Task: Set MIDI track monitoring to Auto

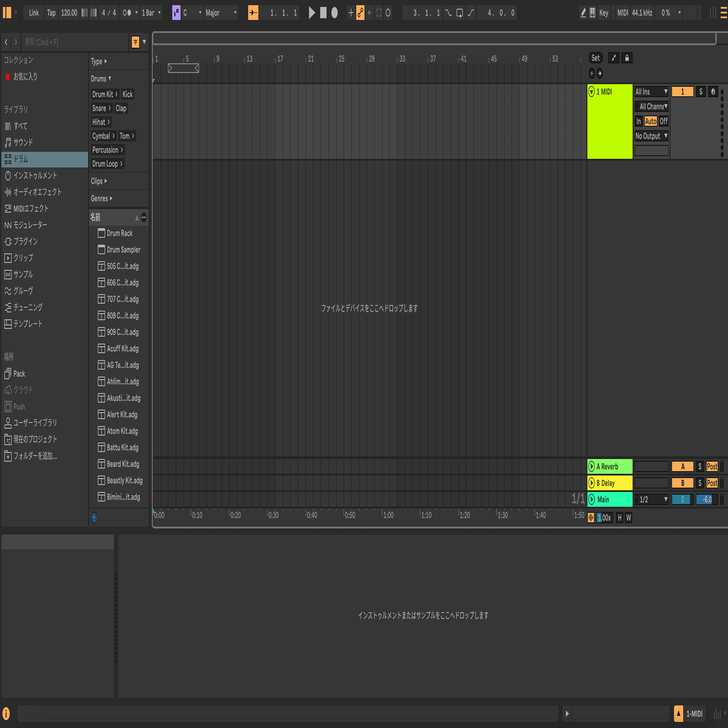Action: click(x=651, y=121)
